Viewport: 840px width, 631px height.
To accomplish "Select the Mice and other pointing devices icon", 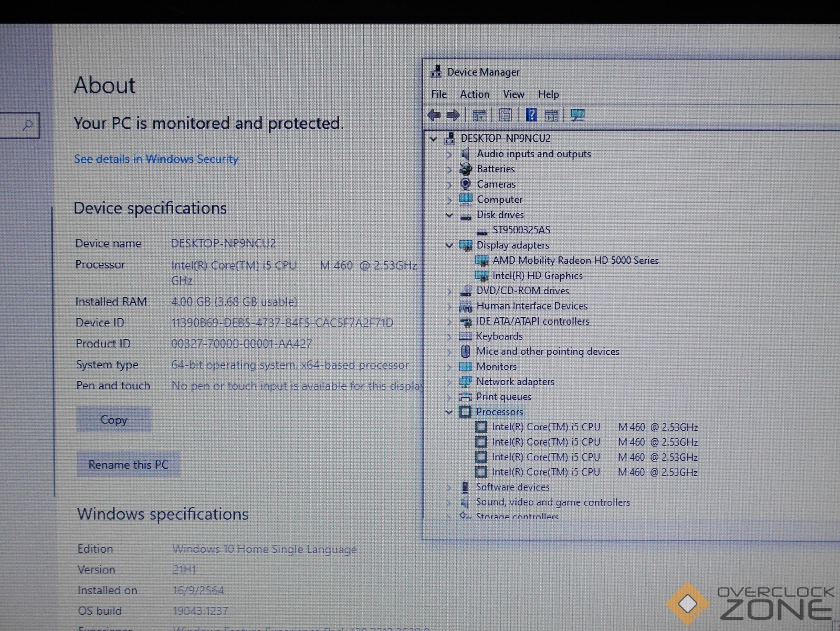I will 465,351.
